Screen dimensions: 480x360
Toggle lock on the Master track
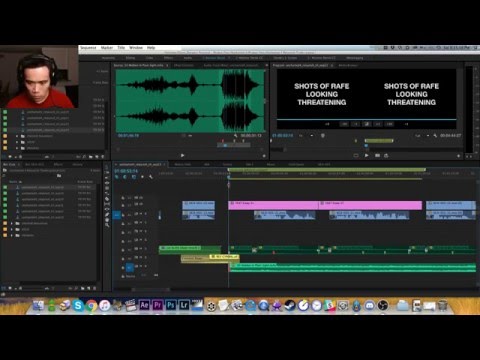(123, 276)
